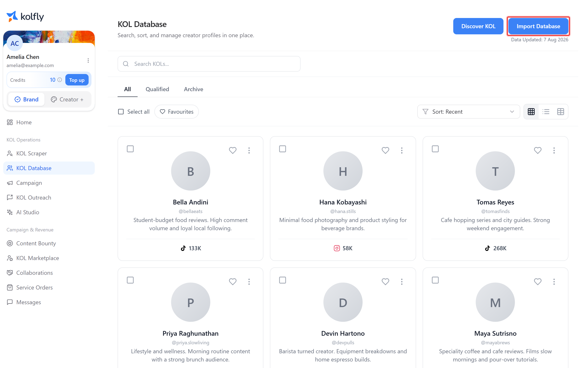Switch to Creator mode

point(67,99)
